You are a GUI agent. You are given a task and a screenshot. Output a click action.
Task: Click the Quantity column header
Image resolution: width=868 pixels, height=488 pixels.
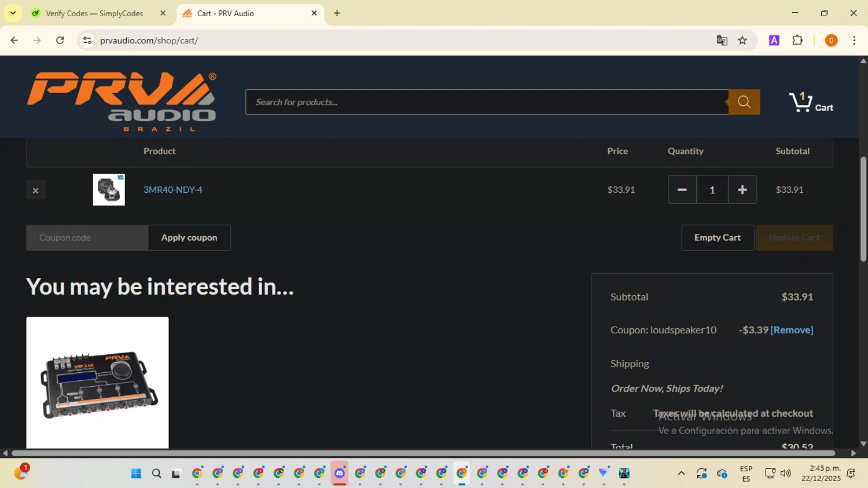pos(686,151)
